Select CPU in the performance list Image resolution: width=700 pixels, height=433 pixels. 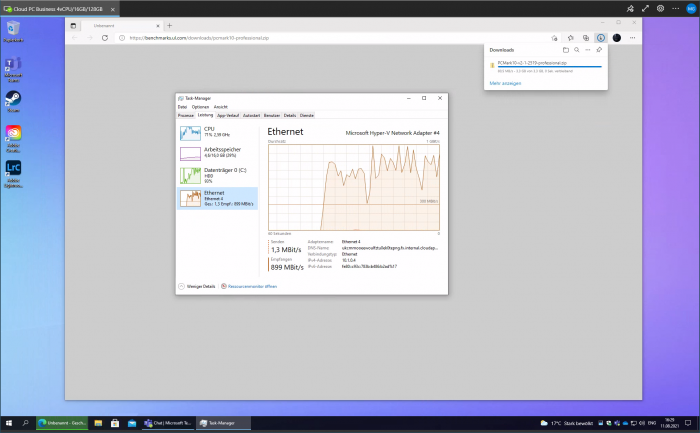[217, 133]
